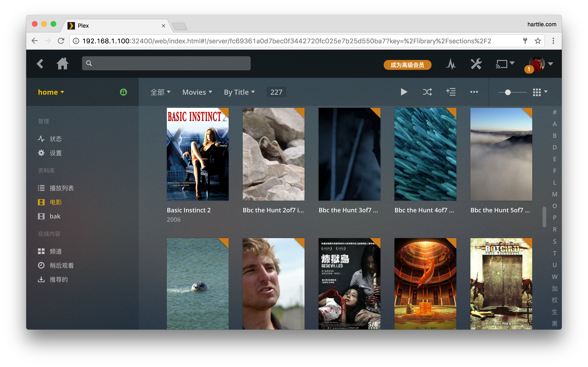
Task: Select 电影 library in the sidebar
Action: coord(56,202)
